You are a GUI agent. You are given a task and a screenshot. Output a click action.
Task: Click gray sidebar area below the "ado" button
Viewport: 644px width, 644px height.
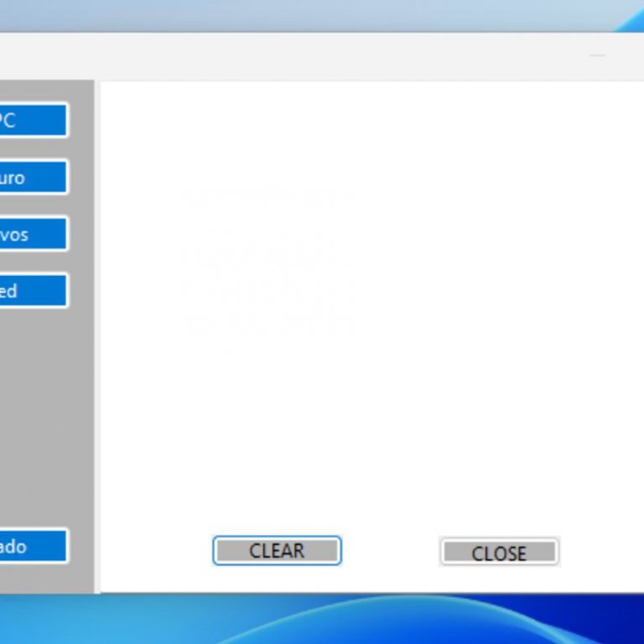pyautogui.click(x=34, y=579)
